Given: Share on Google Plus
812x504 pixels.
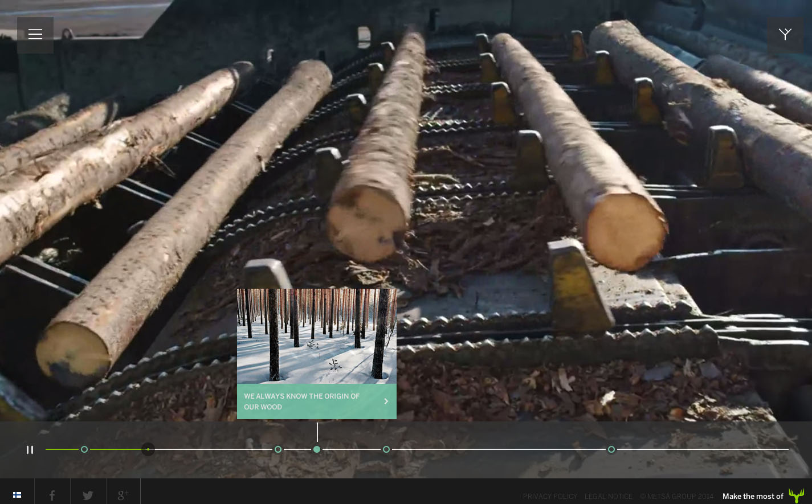Looking at the screenshot, I should point(123,495).
